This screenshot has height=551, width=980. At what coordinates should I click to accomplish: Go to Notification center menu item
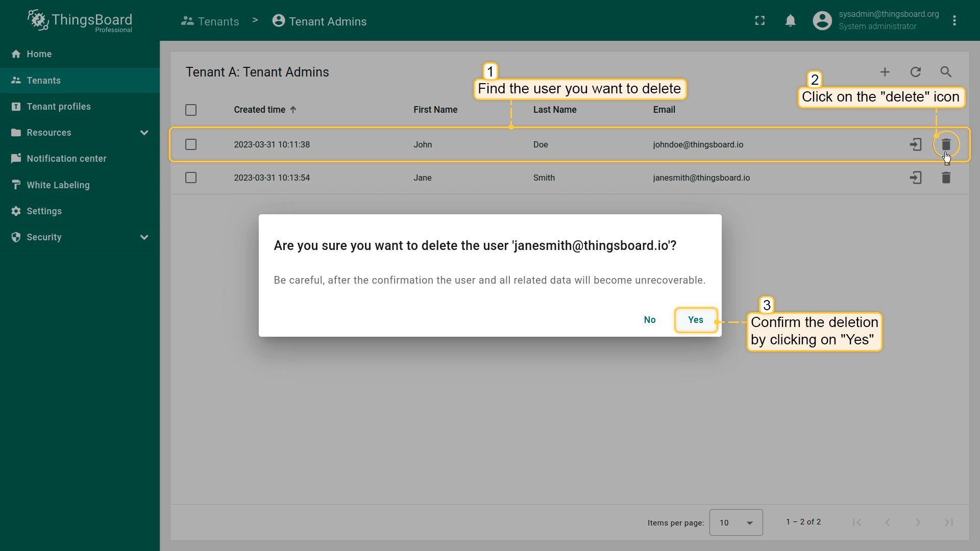66,159
